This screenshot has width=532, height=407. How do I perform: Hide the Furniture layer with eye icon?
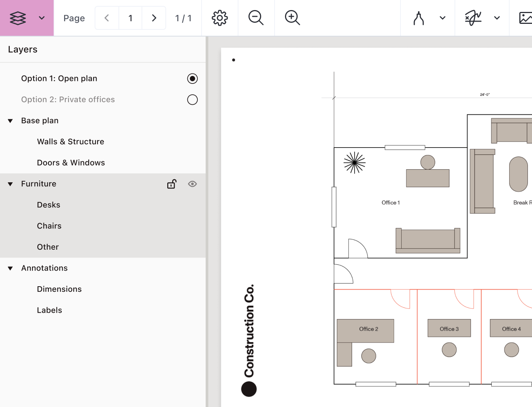(192, 184)
